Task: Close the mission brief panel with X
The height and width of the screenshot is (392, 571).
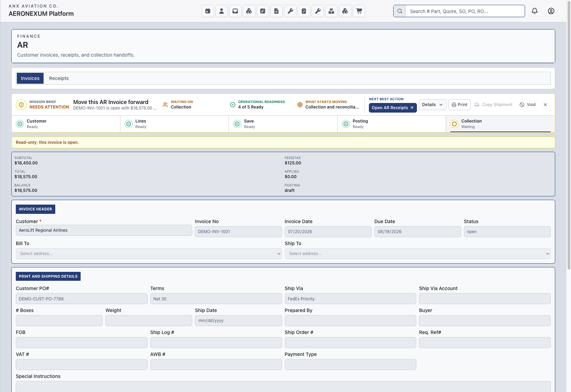Action: coord(545,105)
